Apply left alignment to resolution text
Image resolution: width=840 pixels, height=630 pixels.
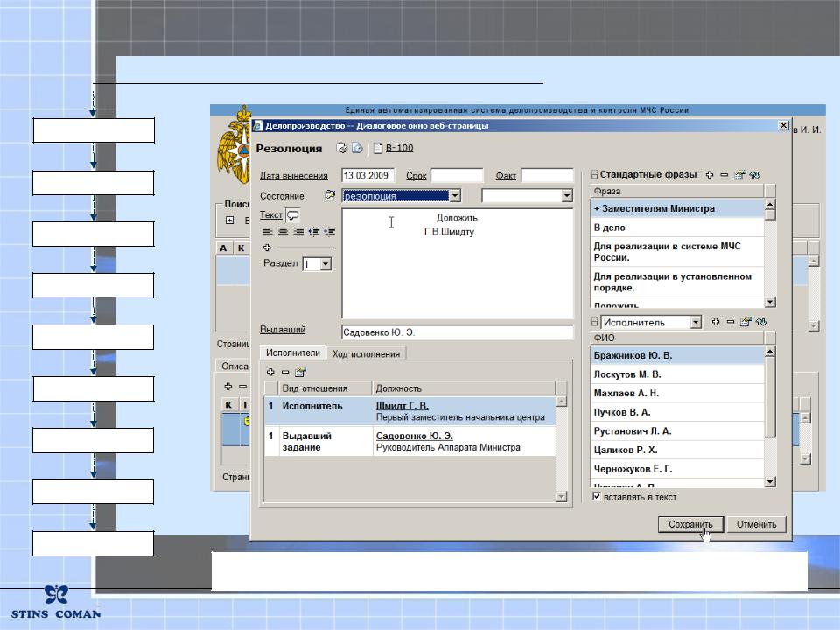point(267,231)
